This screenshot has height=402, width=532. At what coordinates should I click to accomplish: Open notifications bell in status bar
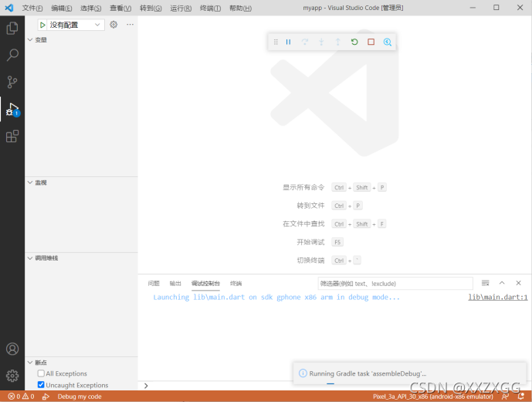[x=521, y=397]
